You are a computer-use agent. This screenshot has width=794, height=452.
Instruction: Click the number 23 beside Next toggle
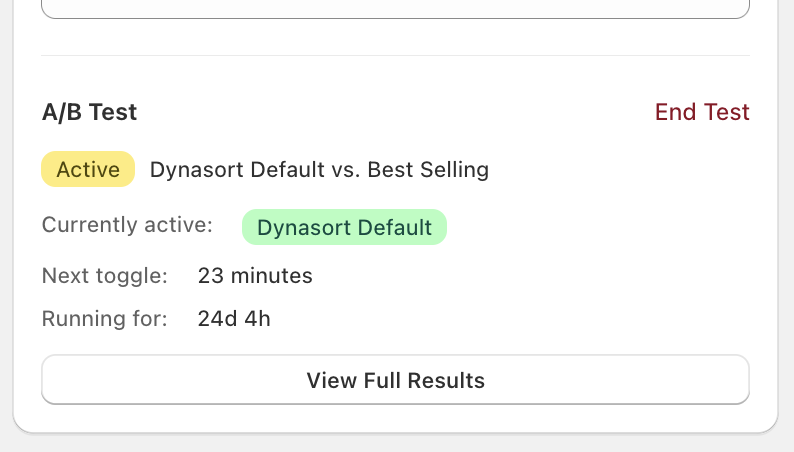click(x=210, y=275)
